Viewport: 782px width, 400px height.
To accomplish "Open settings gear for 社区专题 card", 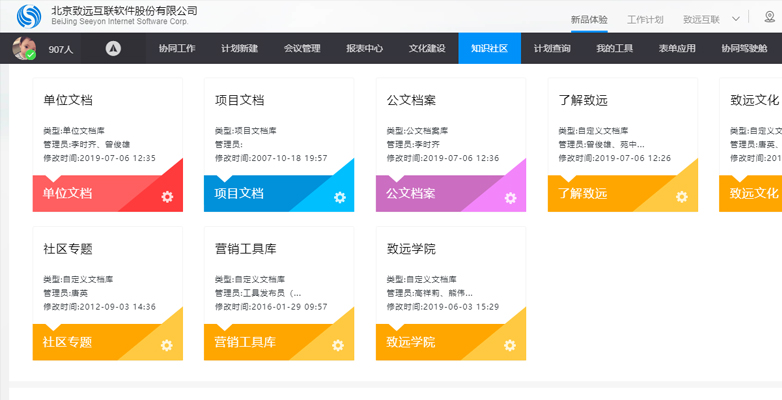I will (167, 345).
